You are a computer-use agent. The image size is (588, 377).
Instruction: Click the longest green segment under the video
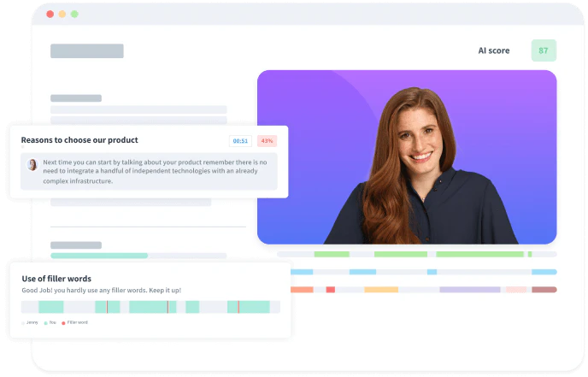(x=480, y=255)
